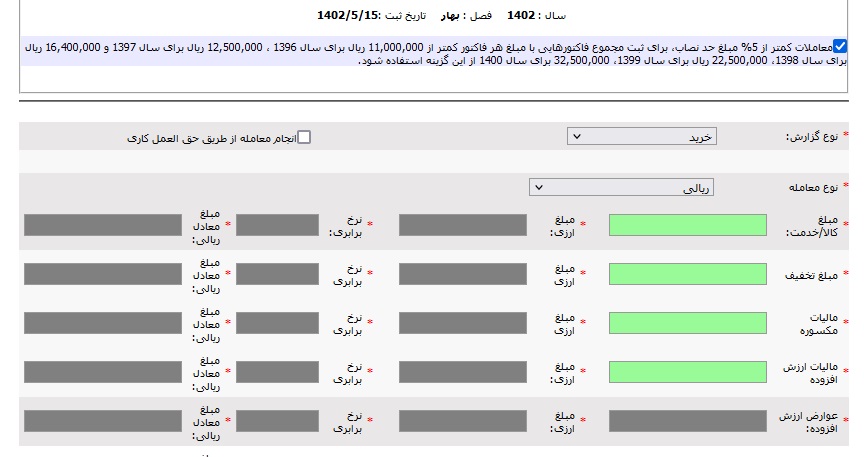Enable 'انجام معامله از طریق حق العمل کاری' checkbox
This screenshot has width=864, height=457.
pos(304,137)
